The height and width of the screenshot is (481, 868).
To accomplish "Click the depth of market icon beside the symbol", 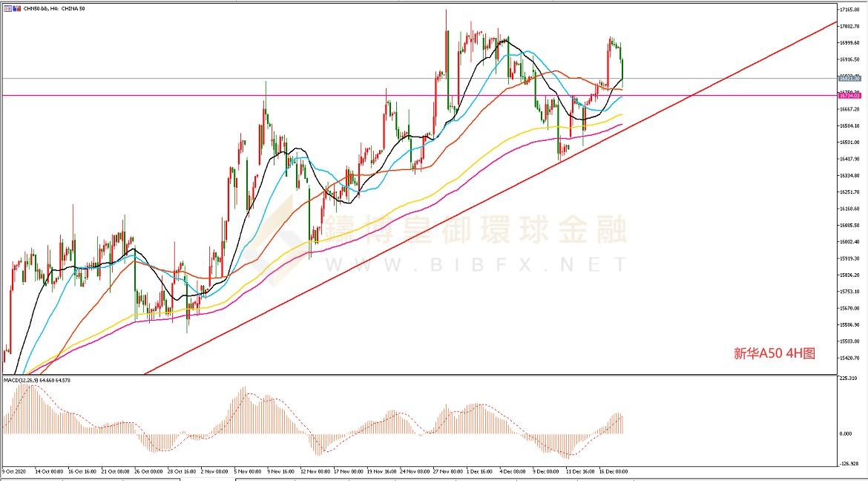I will click(16, 8).
